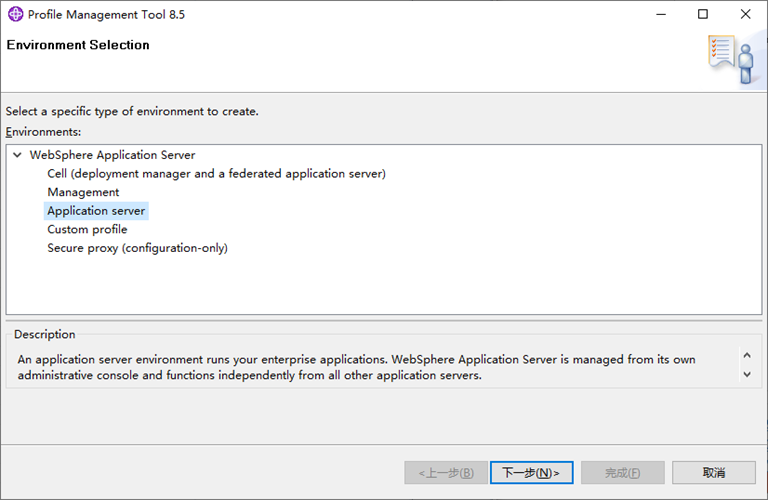The width and height of the screenshot is (768, 500).
Task: Select WebSphere Application Server root item
Action: point(112,155)
